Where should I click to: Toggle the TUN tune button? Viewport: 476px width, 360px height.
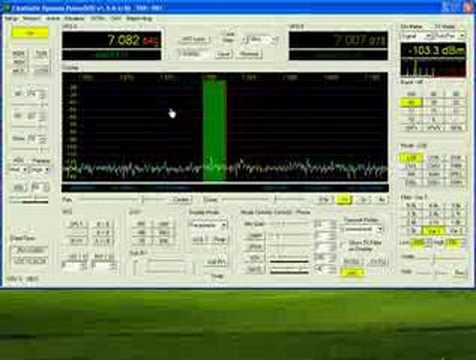point(41,54)
